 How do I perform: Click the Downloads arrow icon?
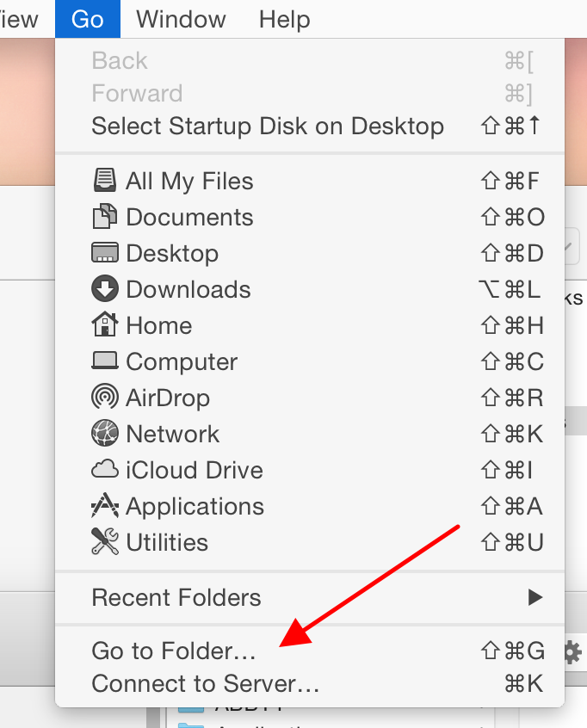(x=104, y=289)
